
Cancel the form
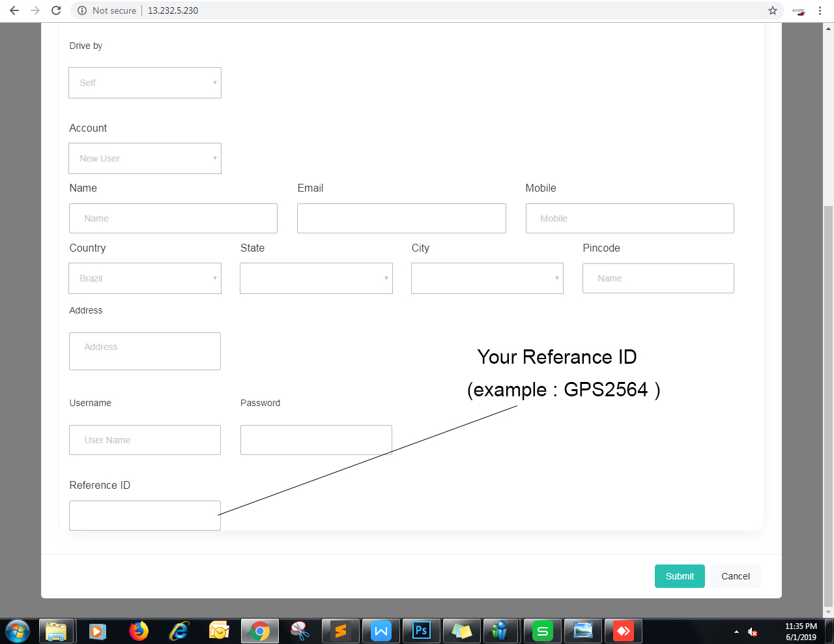point(736,576)
